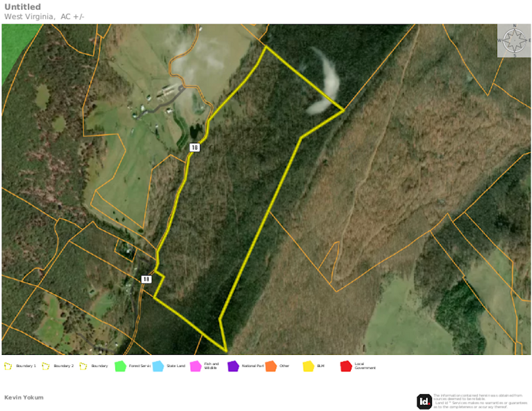Image resolution: width=532 pixels, height=411 pixels.
Task: Click the Fish and Wildlife legend icon
Action: 196,367
